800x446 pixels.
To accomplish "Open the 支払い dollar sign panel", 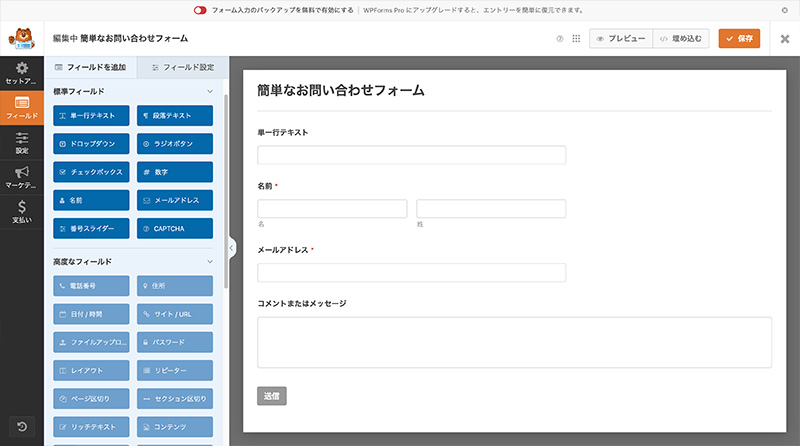I will tap(21, 213).
